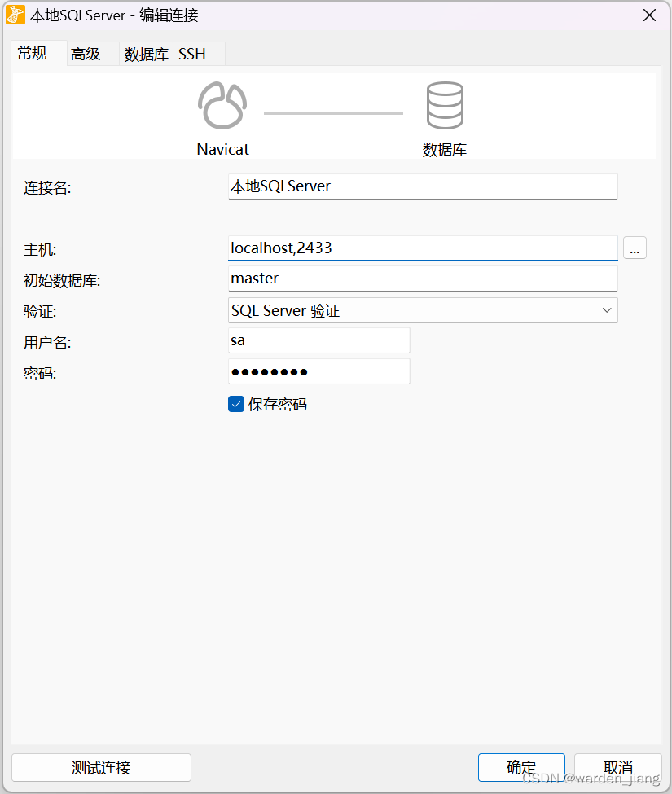Open the SSH tab
Image resolution: width=672 pixels, height=794 pixels.
click(191, 54)
